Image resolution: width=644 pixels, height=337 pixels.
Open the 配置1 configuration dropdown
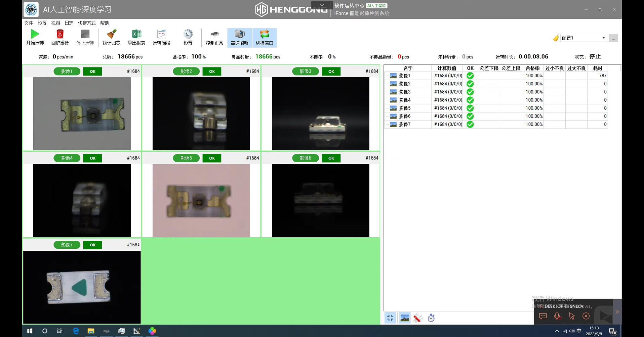point(603,38)
